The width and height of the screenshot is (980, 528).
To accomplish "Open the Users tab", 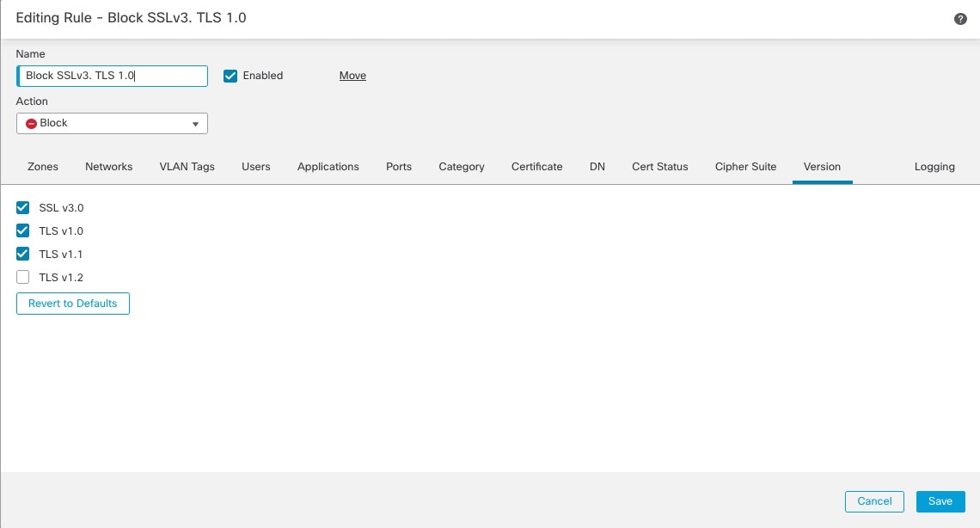I will [x=255, y=166].
